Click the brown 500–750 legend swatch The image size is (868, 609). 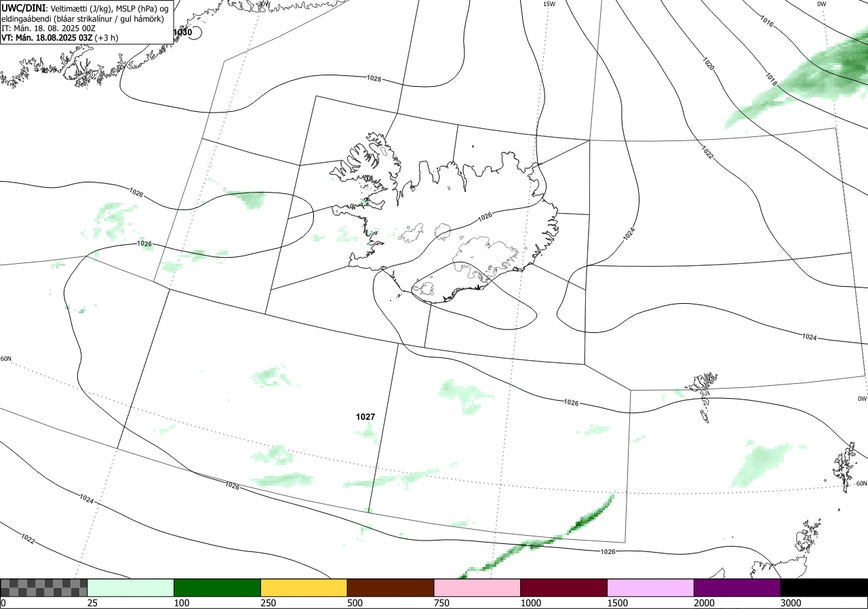[x=391, y=587]
